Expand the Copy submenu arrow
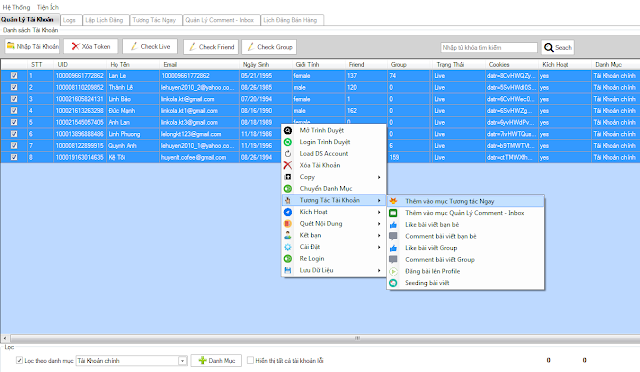This screenshot has height=372, width=640. pyautogui.click(x=379, y=177)
